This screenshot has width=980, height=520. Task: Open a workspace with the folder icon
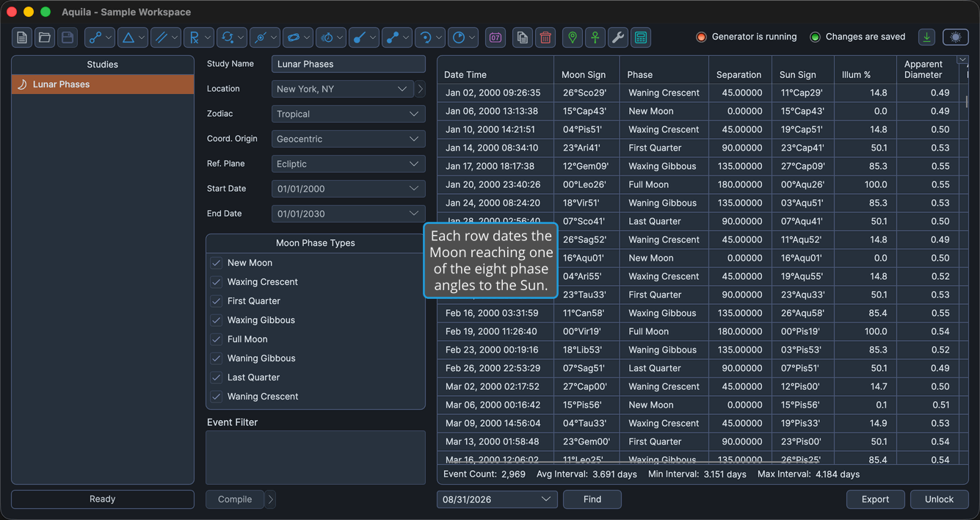tap(45, 37)
